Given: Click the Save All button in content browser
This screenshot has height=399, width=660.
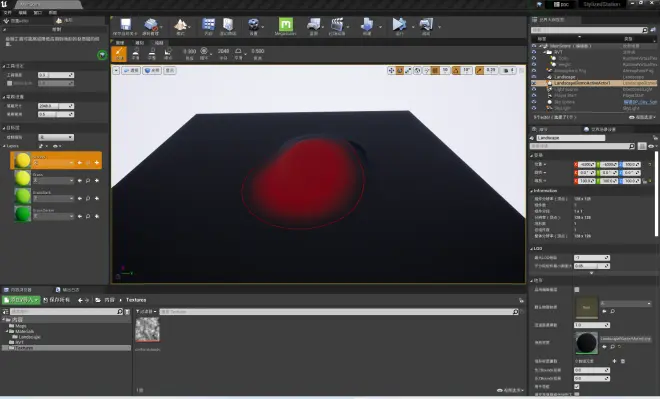Looking at the screenshot, I should 57,300.
